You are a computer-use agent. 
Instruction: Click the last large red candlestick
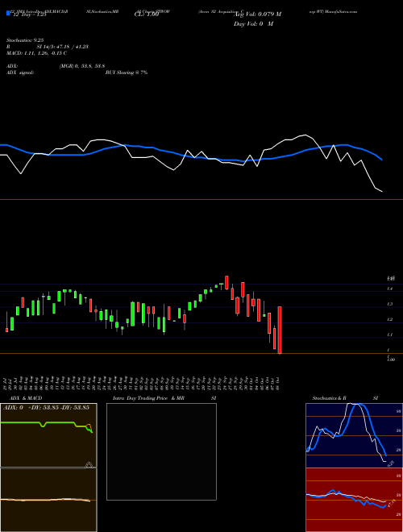[x=280, y=330]
